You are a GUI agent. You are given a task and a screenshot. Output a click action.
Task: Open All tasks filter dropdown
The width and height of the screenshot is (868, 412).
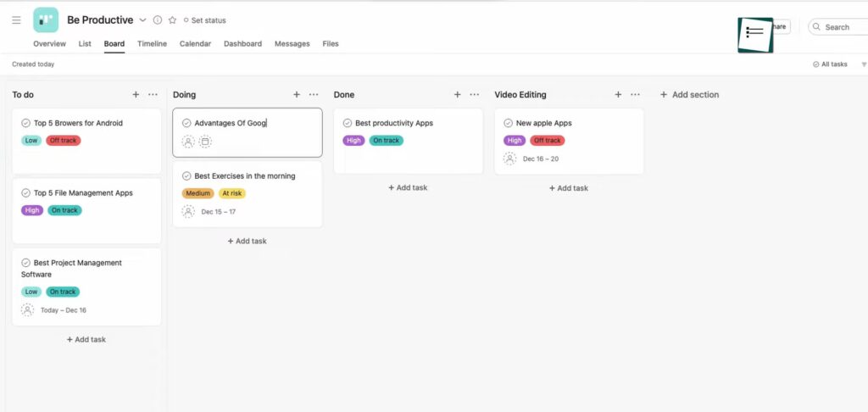click(x=829, y=64)
